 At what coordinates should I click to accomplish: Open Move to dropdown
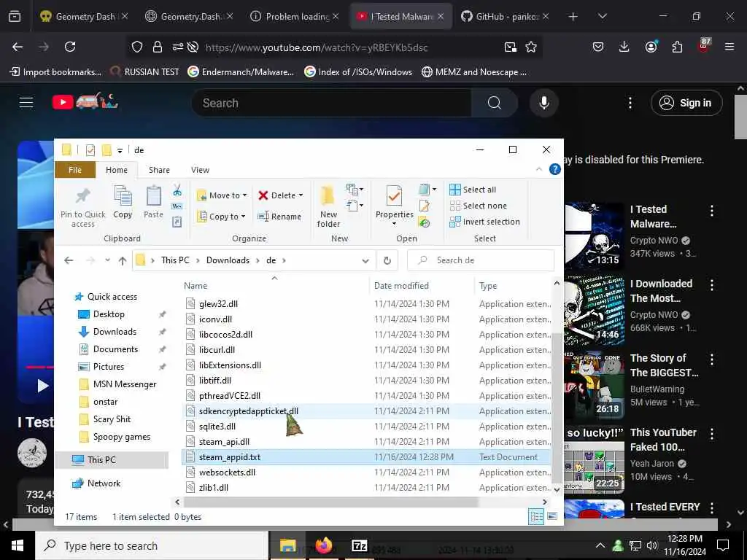click(x=222, y=195)
